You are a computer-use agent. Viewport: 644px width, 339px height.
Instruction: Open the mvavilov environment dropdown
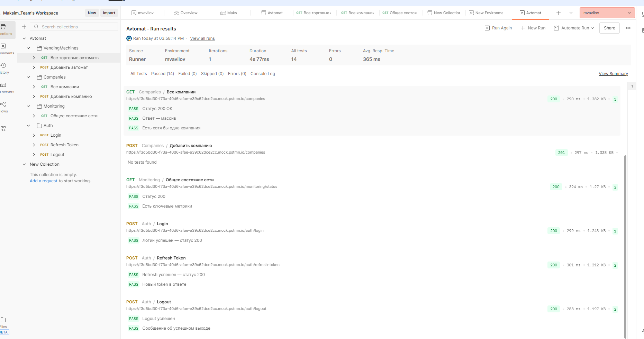tap(607, 13)
